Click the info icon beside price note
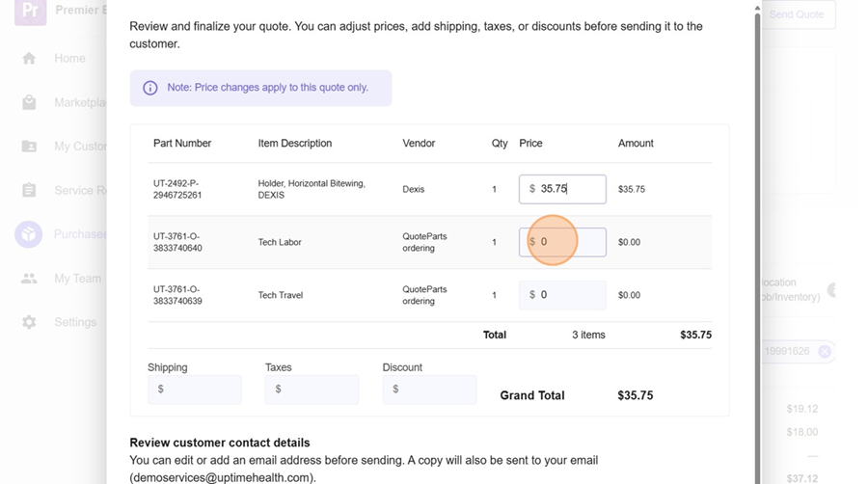868x484 pixels. click(150, 88)
